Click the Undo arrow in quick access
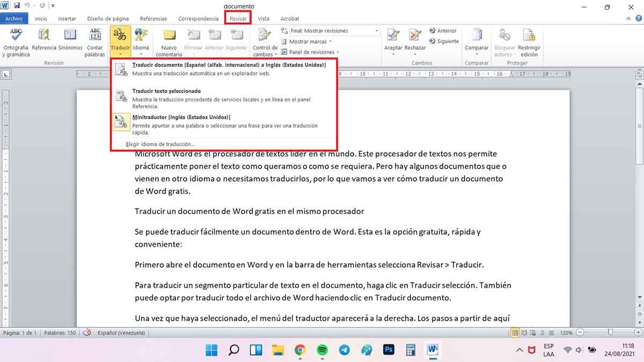 pyautogui.click(x=27, y=6)
